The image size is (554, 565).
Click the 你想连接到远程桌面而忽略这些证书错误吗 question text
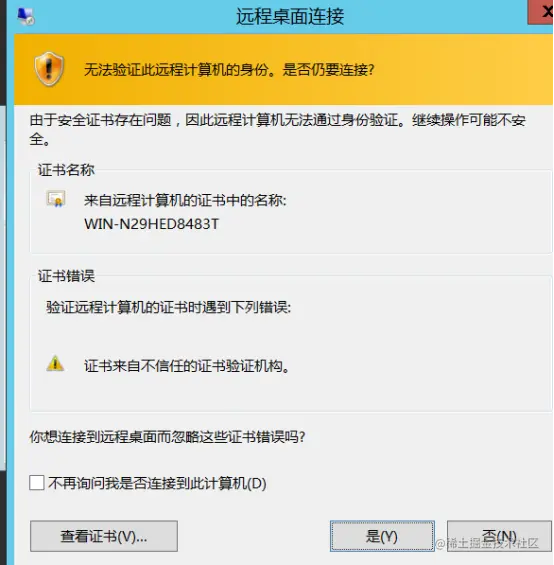point(167,437)
